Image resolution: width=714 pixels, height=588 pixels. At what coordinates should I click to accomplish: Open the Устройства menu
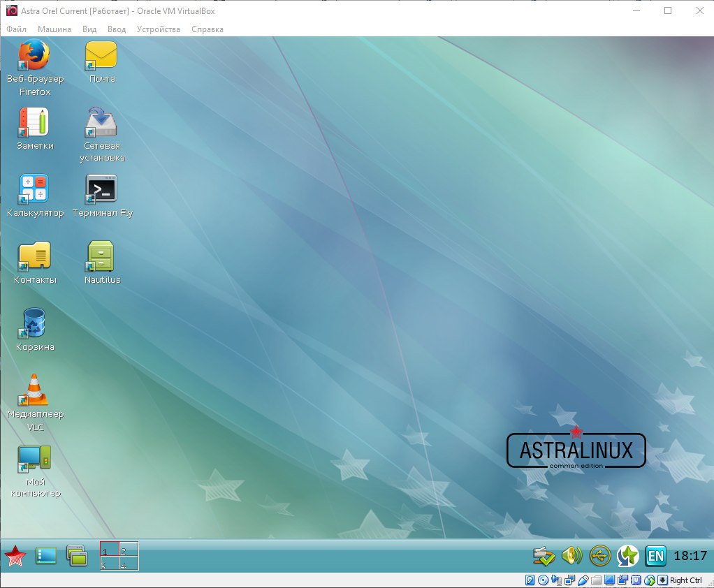click(159, 29)
